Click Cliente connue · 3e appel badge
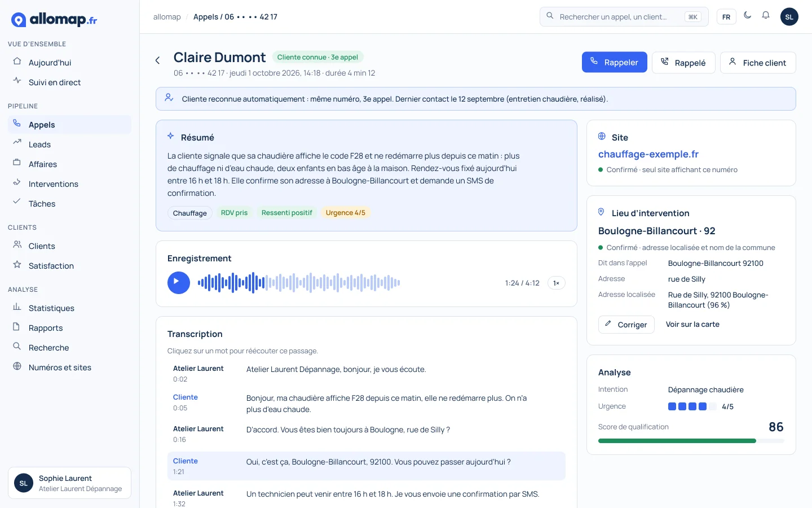This screenshot has height=508, width=812. pos(317,57)
